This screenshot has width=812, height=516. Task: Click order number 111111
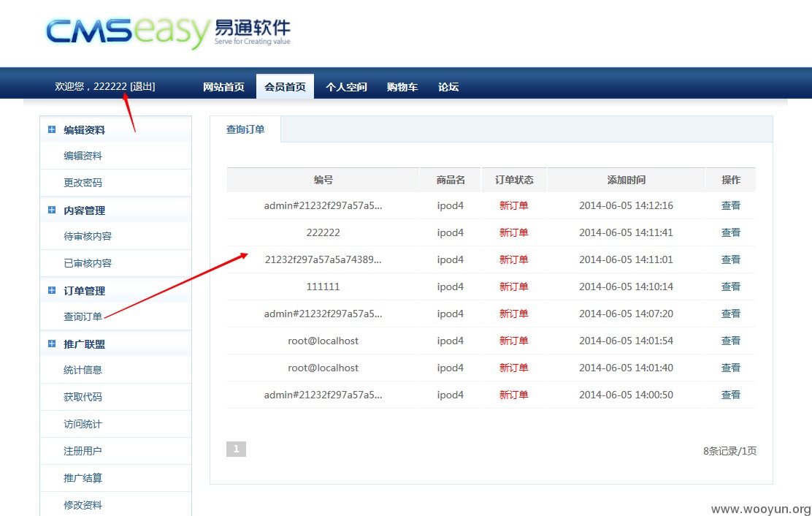323,287
